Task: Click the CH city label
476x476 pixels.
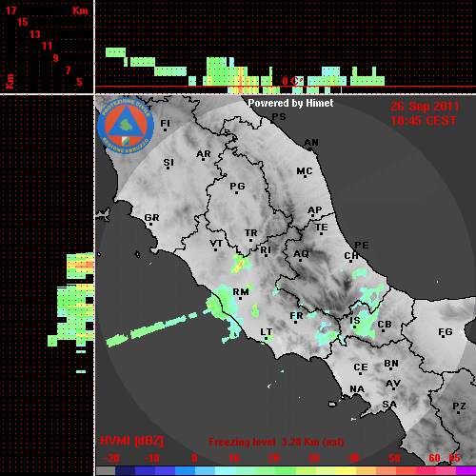Action: click(x=351, y=255)
